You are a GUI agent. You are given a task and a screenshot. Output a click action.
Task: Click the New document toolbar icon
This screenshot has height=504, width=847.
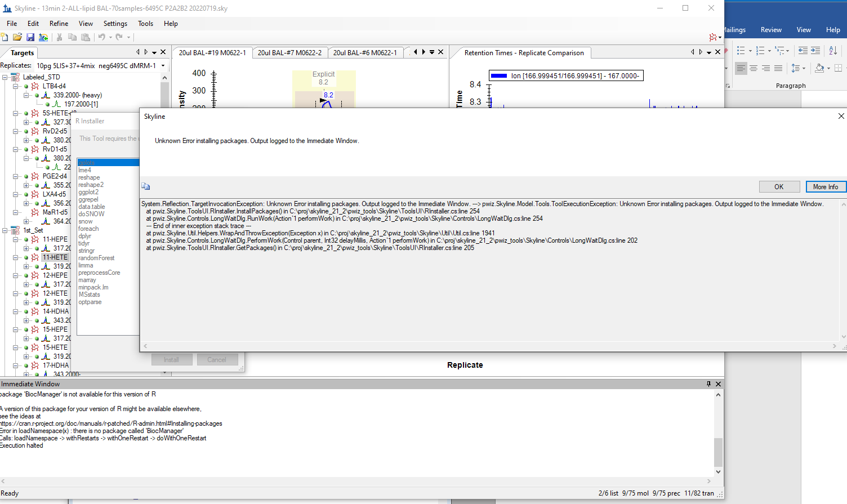5,37
